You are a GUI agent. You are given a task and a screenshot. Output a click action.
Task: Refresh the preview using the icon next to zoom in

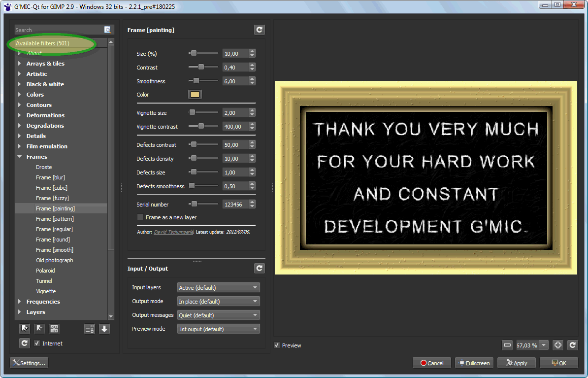coord(573,345)
